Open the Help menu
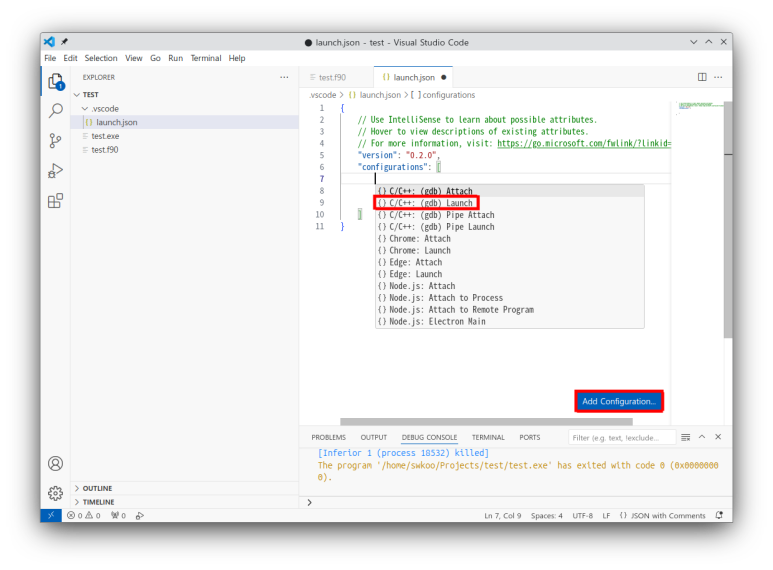This screenshot has height=570, width=773. [237, 58]
